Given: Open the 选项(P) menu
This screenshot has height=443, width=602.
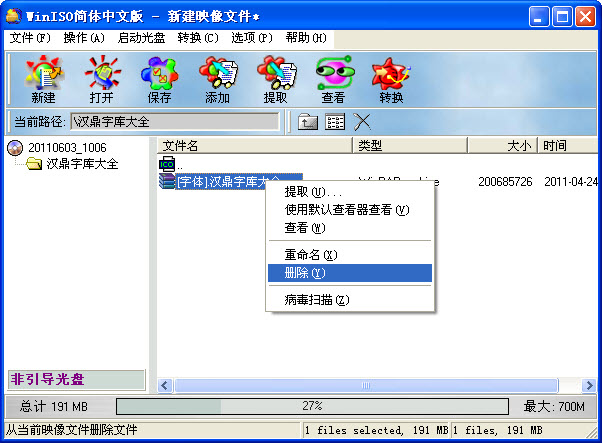Looking at the screenshot, I should click(x=252, y=38).
